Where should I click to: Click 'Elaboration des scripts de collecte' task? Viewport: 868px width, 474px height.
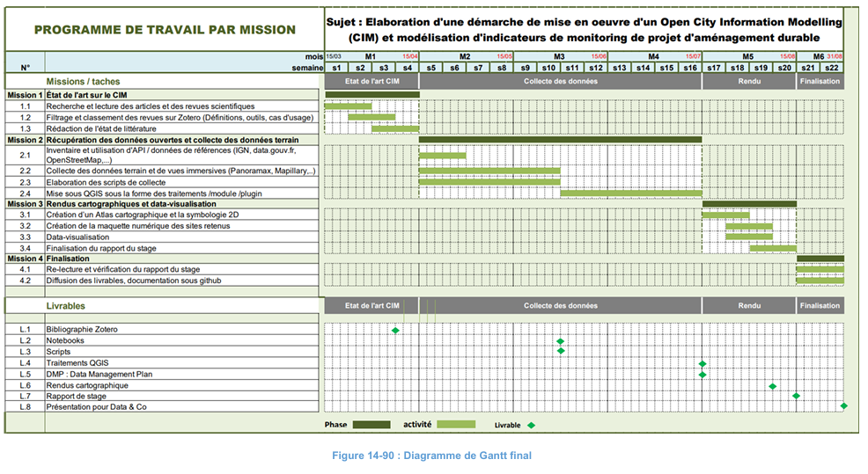(106, 182)
